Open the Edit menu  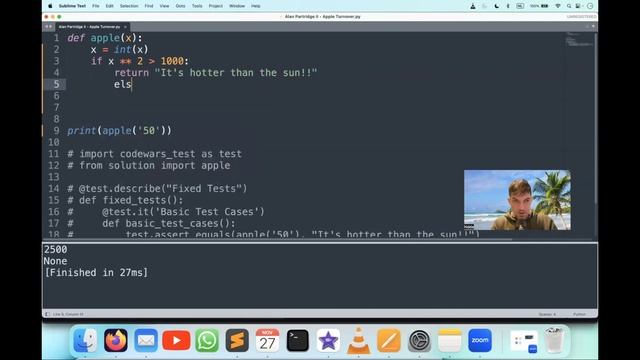coord(109,6)
